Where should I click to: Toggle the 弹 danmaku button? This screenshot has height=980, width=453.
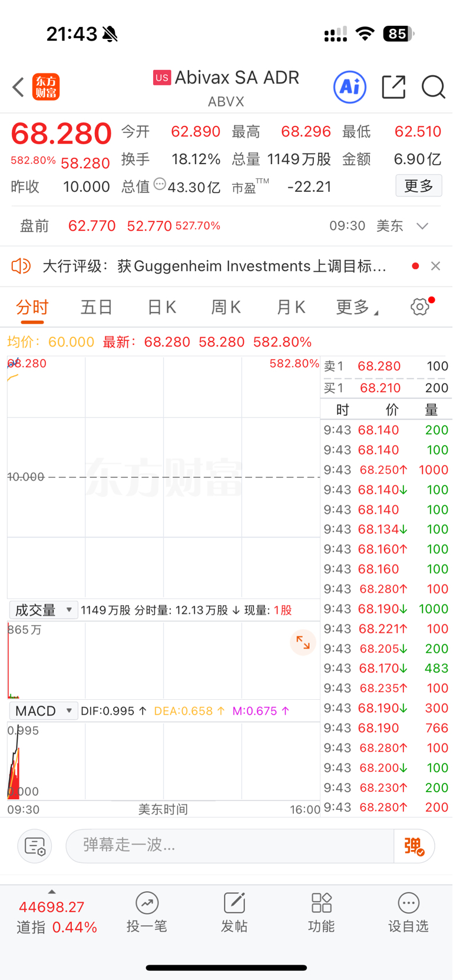tap(414, 846)
